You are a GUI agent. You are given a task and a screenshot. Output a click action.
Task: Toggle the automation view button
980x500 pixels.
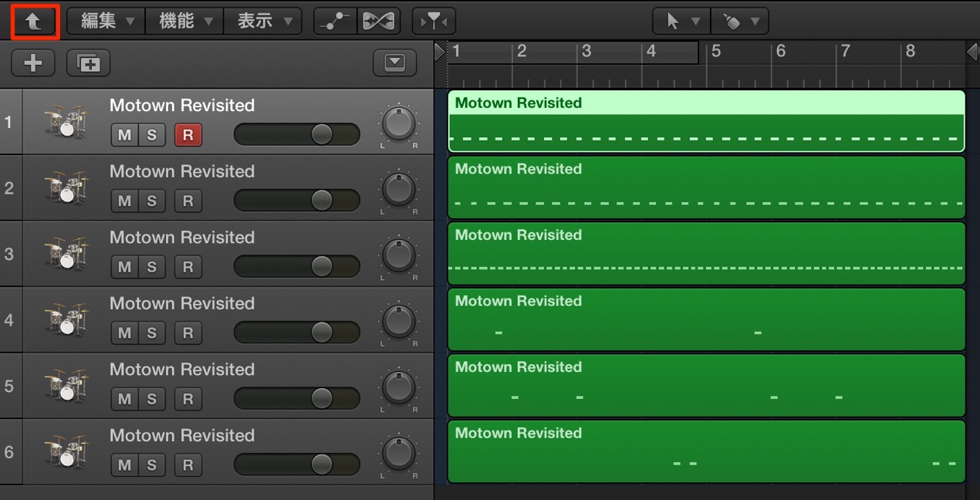point(336,22)
